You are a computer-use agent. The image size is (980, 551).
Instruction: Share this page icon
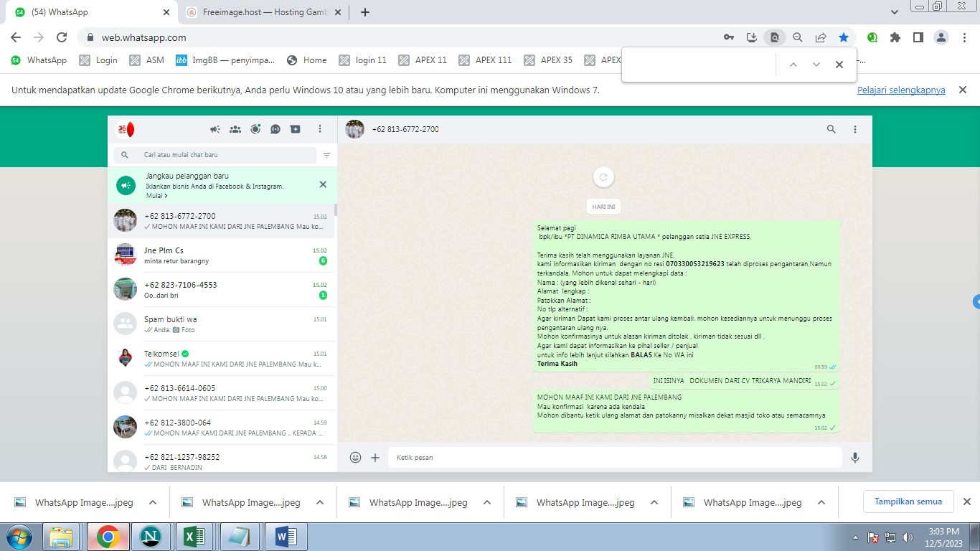coord(821,37)
